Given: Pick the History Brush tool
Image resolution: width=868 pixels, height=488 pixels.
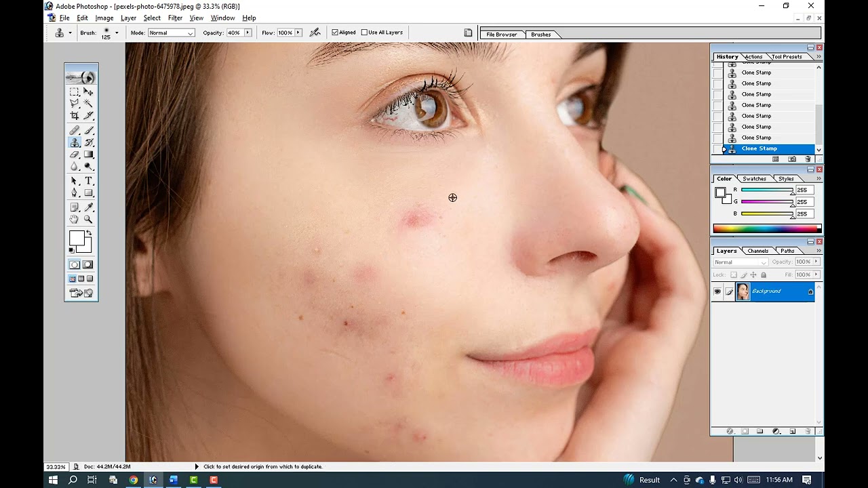Looking at the screenshot, I should click(x=88, y=142).
